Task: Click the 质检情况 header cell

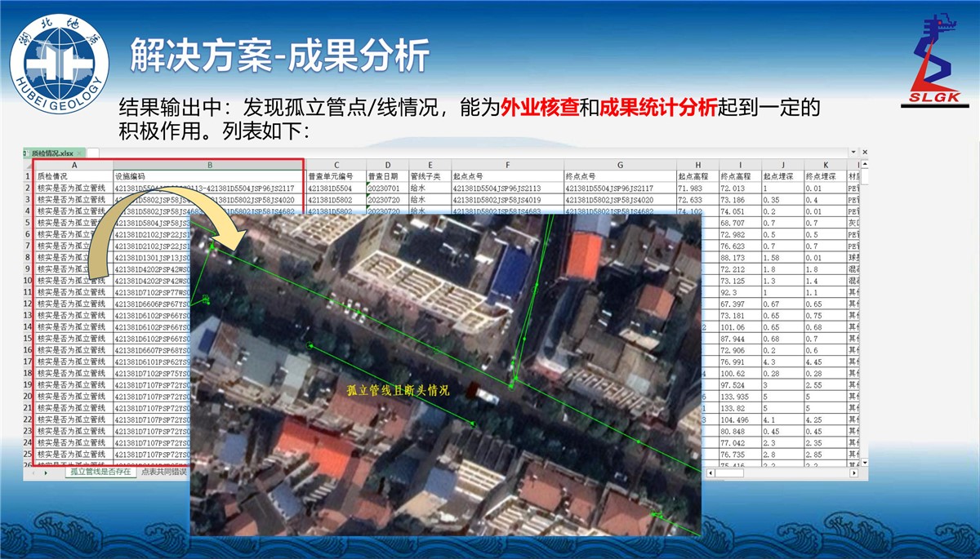Action: [74, 175]
